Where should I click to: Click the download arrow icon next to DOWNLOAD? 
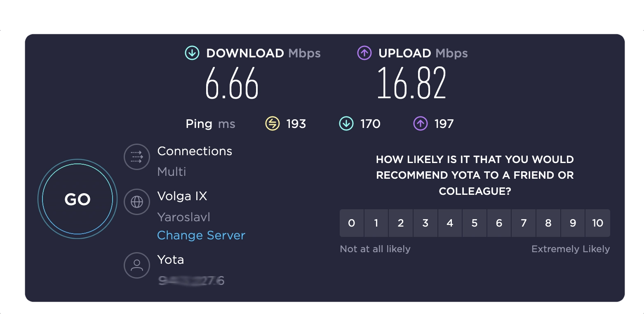[191, 53]
